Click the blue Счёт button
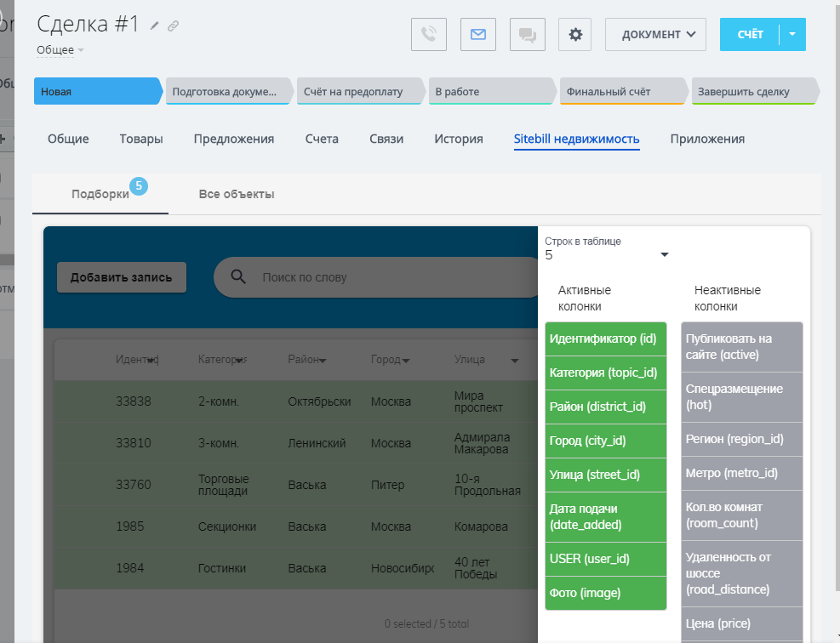Image resolution: width=840 pixels, height=643 pixels. click(749, 35)
